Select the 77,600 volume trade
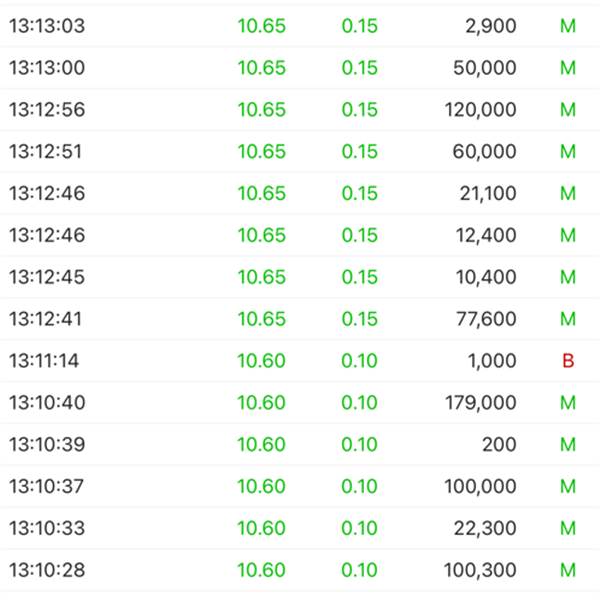The height and width of the screenshot is (600, 600). pos(300,319)
